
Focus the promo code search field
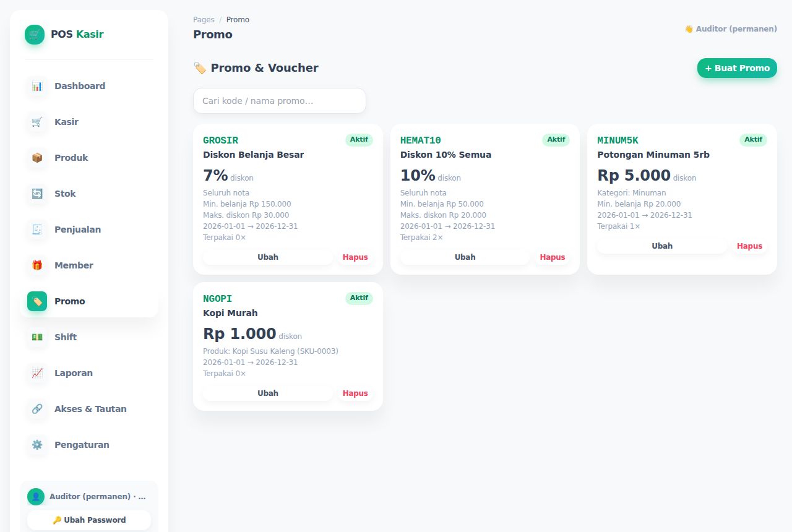point(280,101)
